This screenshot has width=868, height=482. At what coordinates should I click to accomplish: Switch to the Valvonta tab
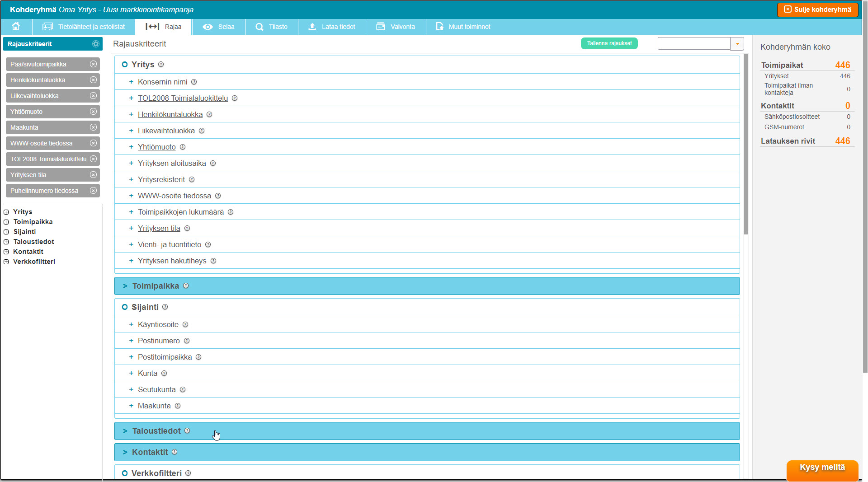(396, 27)
